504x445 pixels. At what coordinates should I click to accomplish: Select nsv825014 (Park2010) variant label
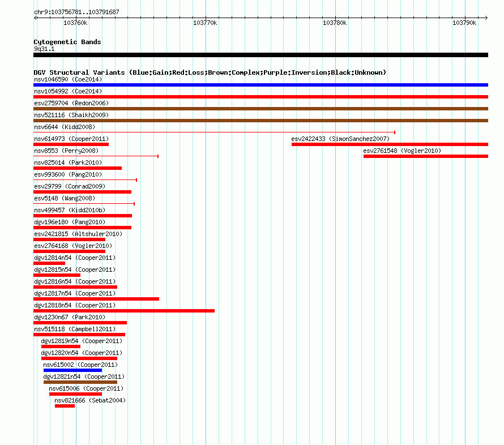tap(68, 162)
